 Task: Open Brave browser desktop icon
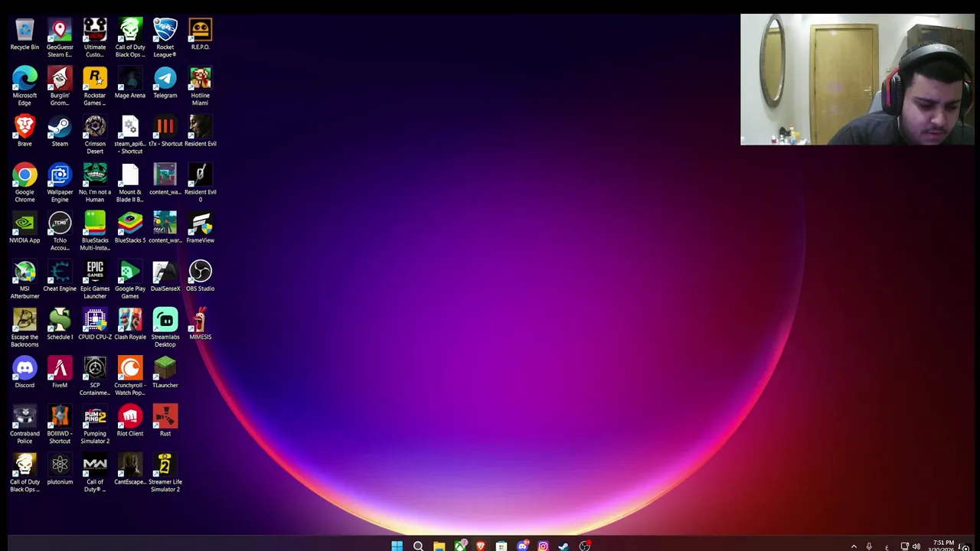click(24, 132)
